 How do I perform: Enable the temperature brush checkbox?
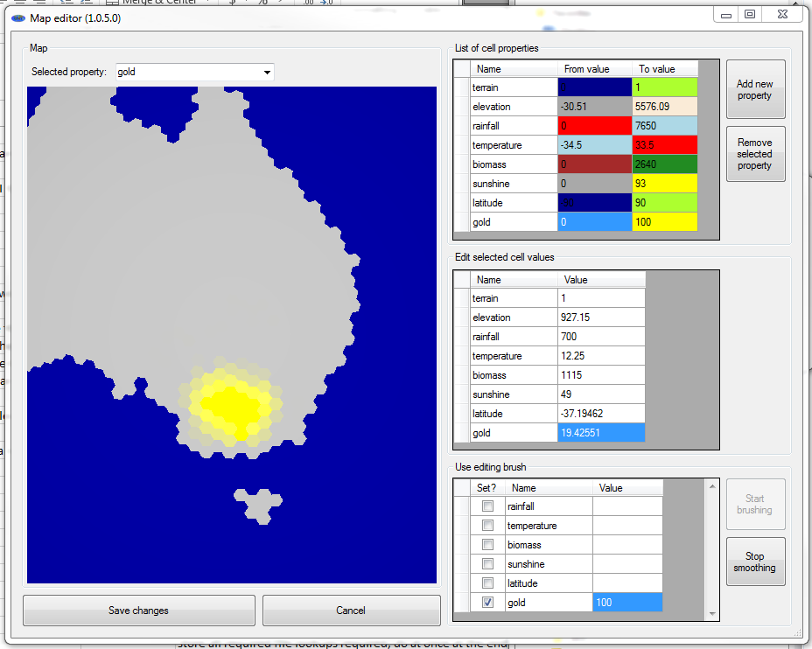click(487, 526)
